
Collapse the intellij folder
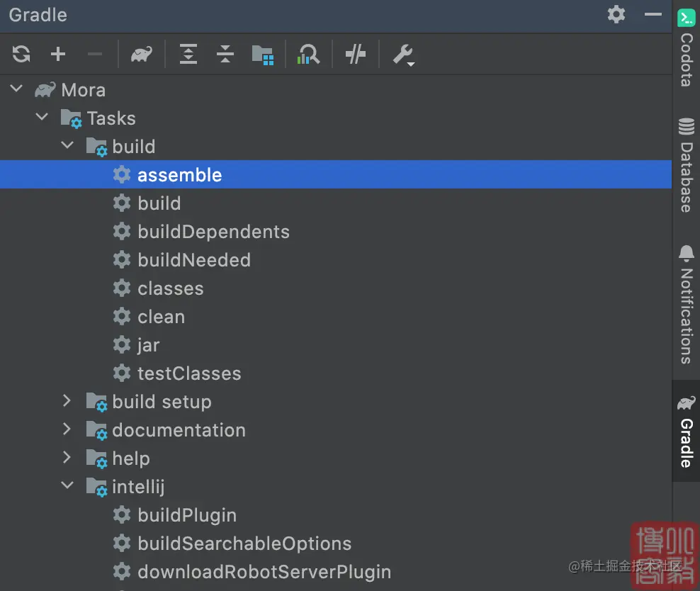coord(67,485)
